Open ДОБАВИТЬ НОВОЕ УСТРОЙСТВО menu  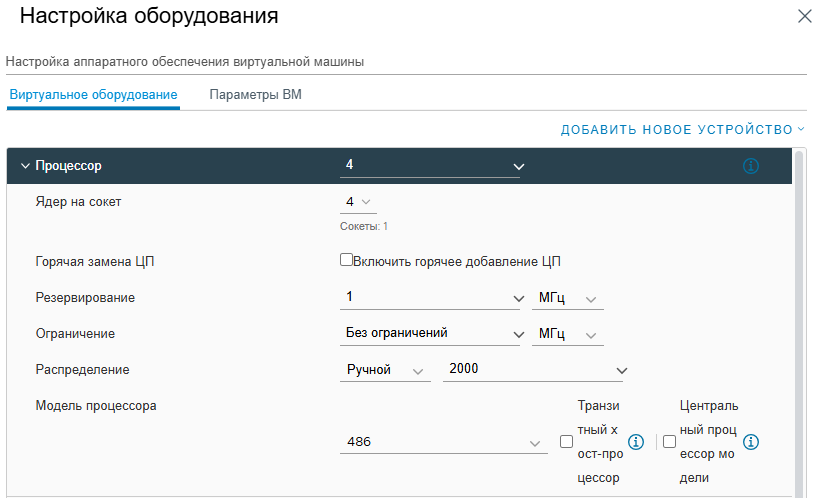[x=683, y=130]
